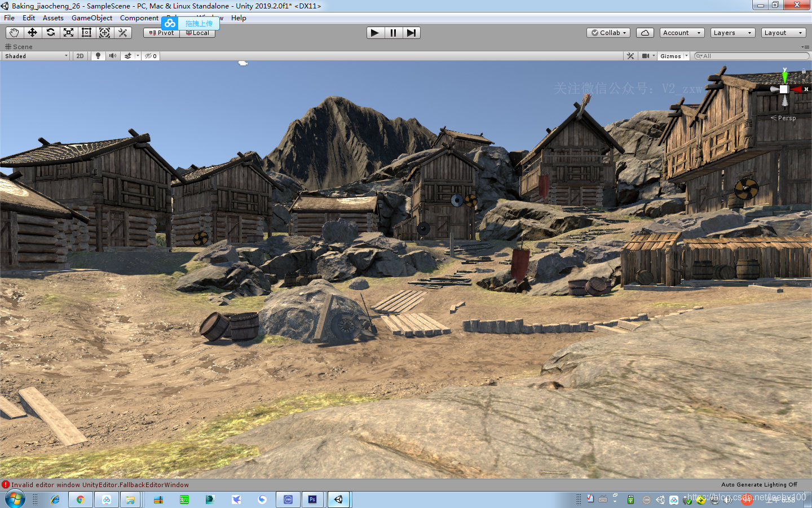Toggle Local/Global handle rotation
The width and height of the screenshot is (812, 508).
tap(197, 33)
